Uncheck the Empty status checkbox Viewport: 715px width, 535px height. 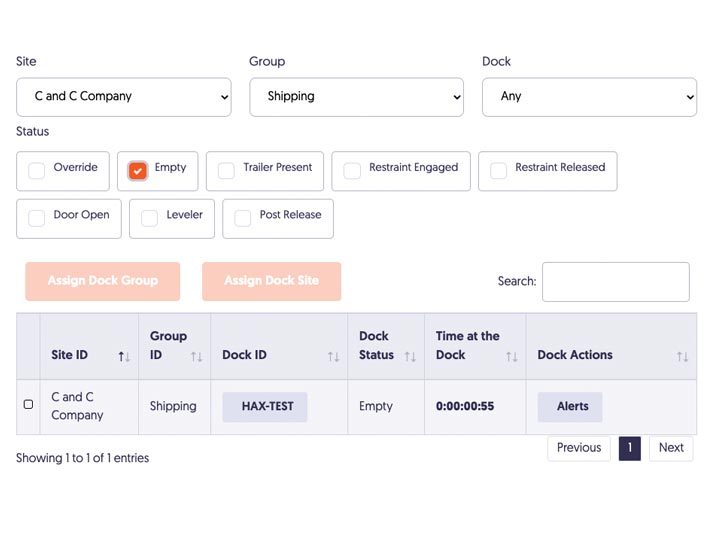tap(138, 171)
